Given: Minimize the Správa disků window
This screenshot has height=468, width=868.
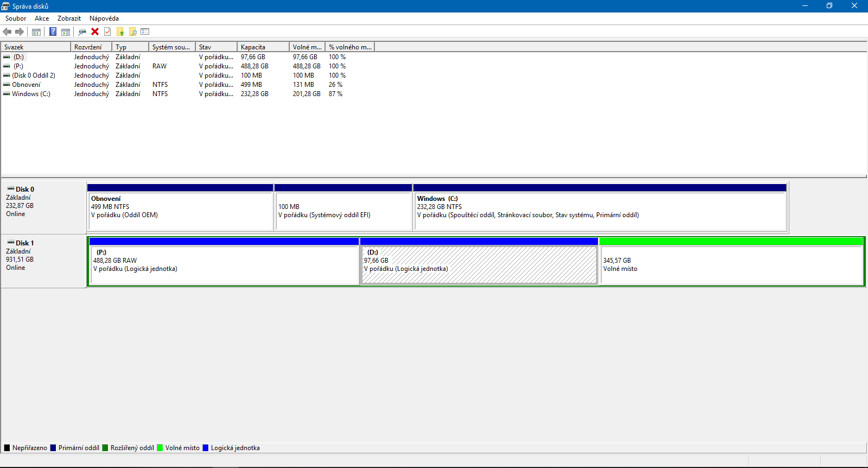Looking at the screenshot, I should [805, 6].
